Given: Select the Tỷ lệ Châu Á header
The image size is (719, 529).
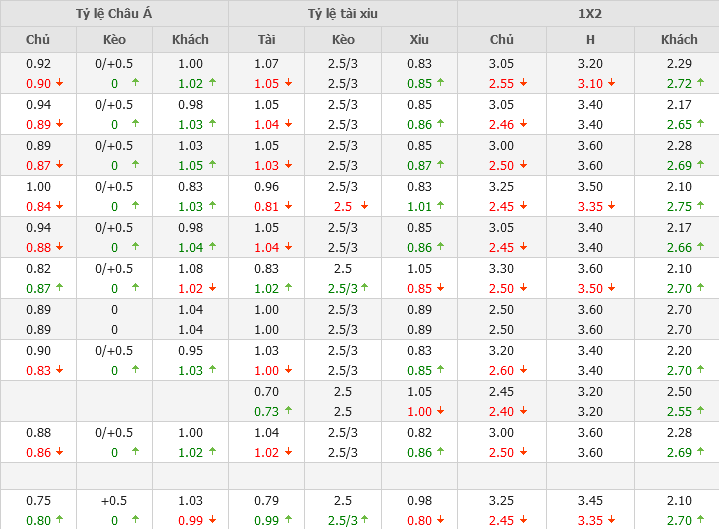Looking at the screenshot, I should click(x=114, y=13).
